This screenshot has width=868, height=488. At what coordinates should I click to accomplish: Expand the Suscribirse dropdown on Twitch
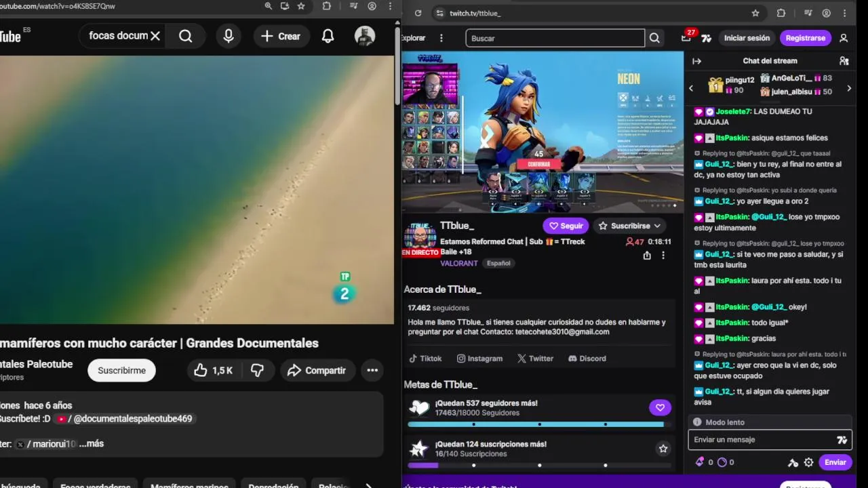point(656,226)
